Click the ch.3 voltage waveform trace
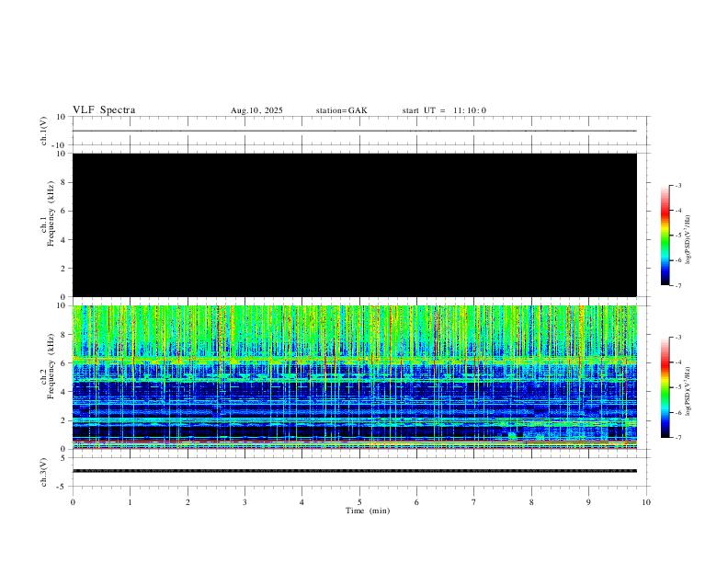This screenshot has width=728, height=563. (x=355, y=471)
